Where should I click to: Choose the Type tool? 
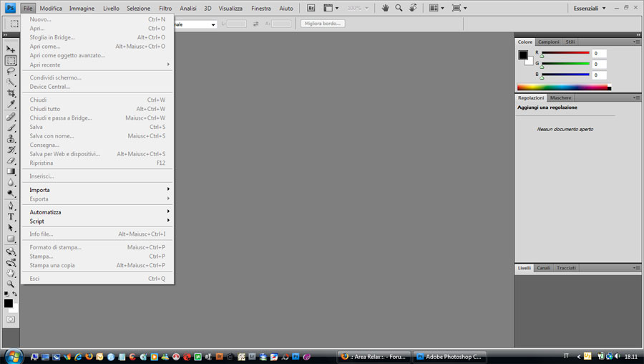point(11,216)
